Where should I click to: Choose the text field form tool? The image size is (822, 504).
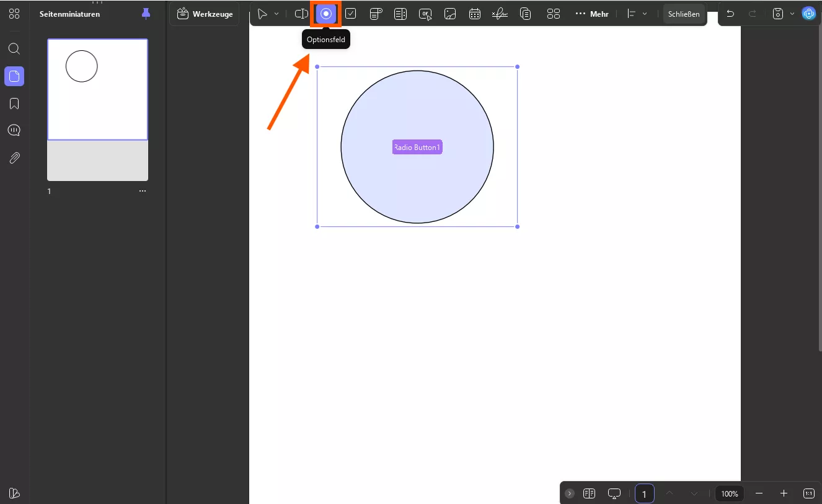coord(301,14)
